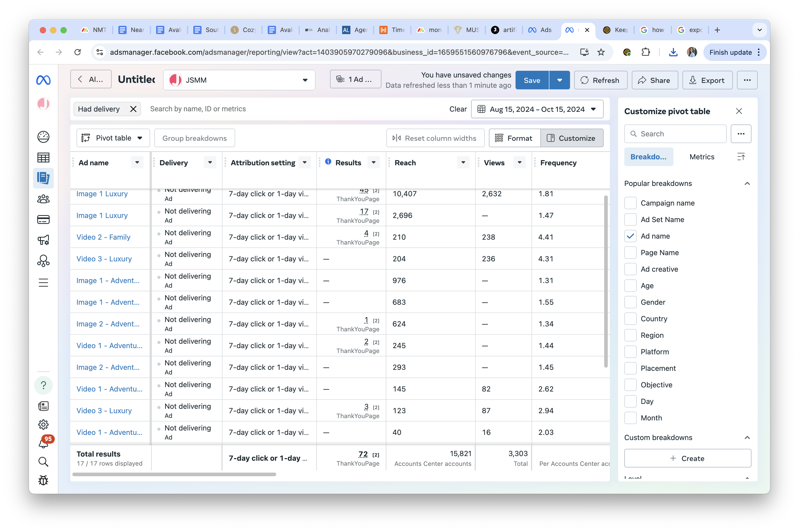Switch to the Metrics tab
The height and width of the screenshot is (532, 799).
coord(702,157)
